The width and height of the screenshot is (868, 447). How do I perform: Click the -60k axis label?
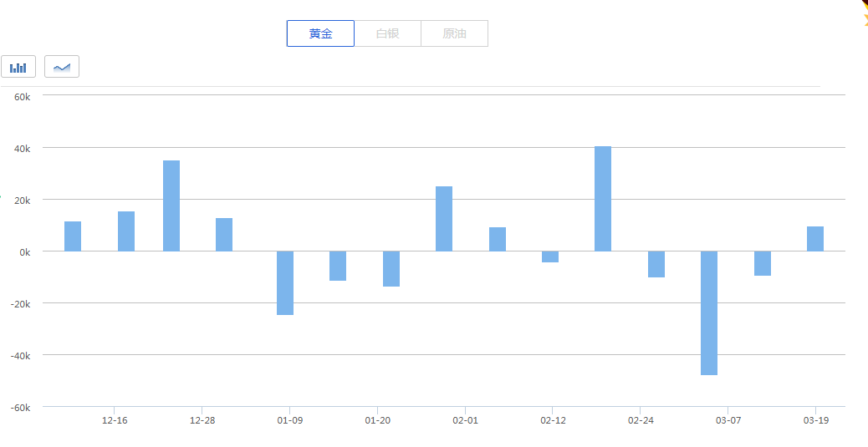[x=20, y=408]
